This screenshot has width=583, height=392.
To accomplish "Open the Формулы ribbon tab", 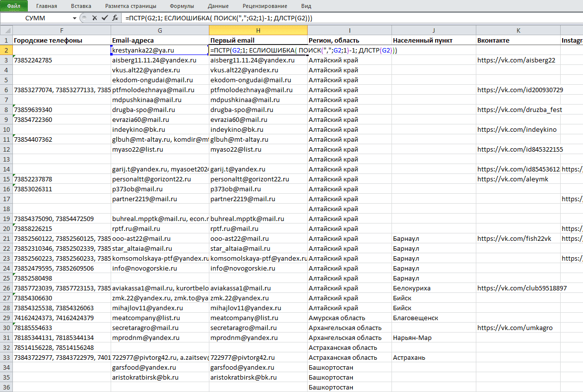I will pos(182,6).
